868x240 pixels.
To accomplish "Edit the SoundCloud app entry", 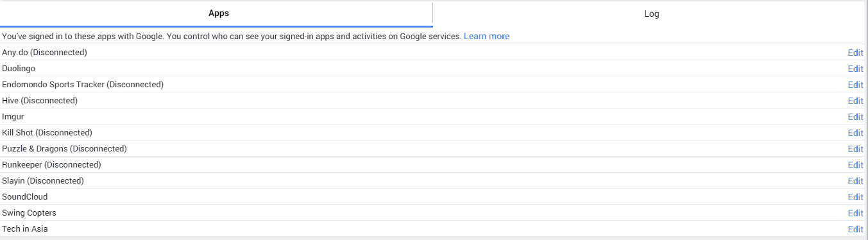I will click(855, 197).
